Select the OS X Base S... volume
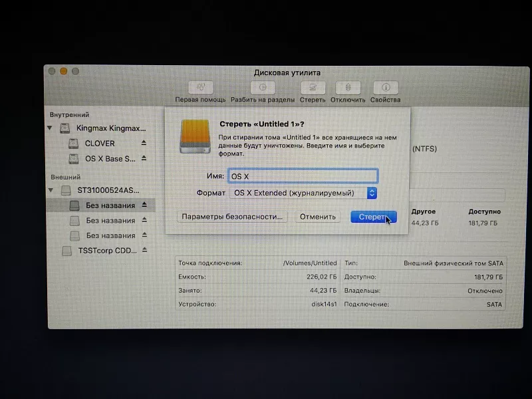 tap(110, 159)
